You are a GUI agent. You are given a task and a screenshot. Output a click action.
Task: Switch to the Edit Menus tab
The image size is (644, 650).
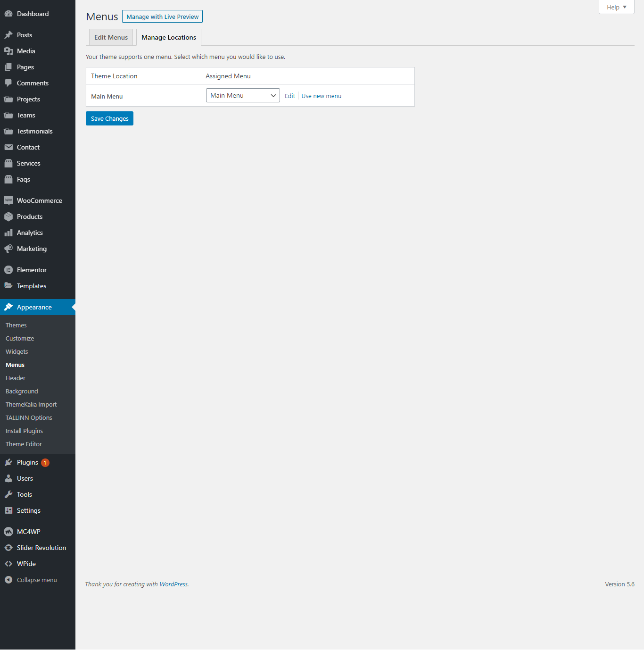pyautogui.click(x=111, y=37)
